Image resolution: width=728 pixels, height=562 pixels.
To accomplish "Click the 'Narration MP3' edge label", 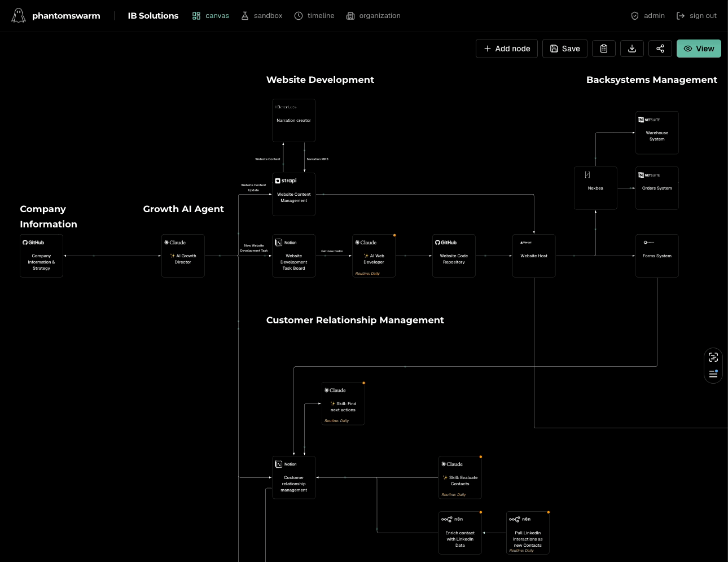I will point(317,159).
